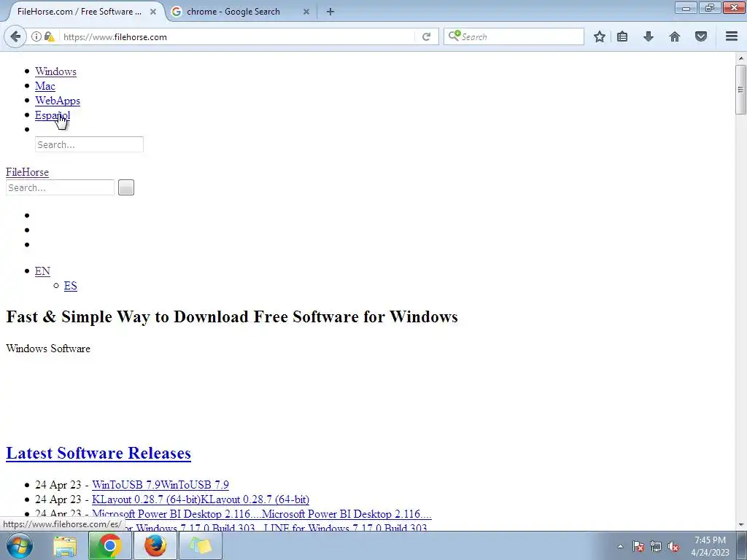Open the Latest Software Releases heading link
Viewport: 747px width, 560px height.
click(98, 453)
